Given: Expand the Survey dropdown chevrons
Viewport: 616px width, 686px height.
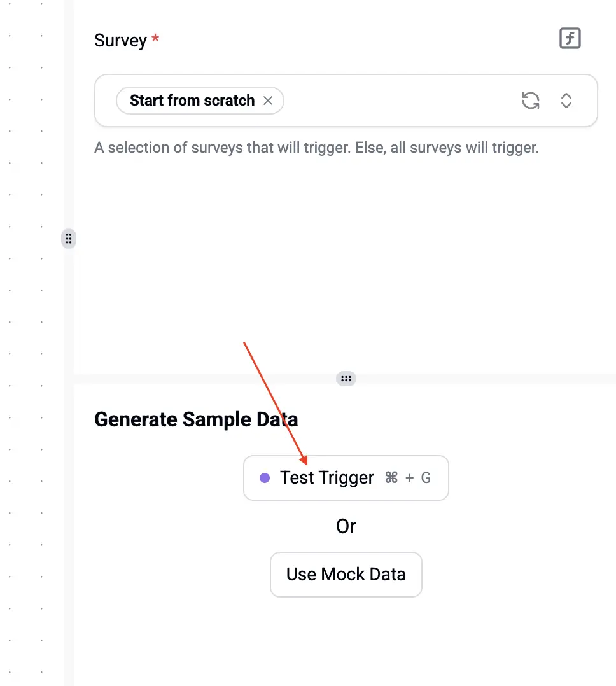Looking at the screenshot, I should [x=566, y=101].
